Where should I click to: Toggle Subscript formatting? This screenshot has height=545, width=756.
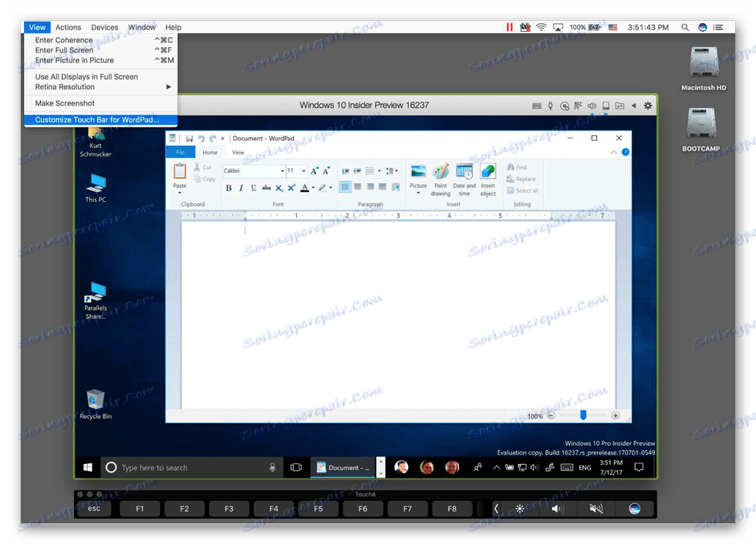click(279, 188)
